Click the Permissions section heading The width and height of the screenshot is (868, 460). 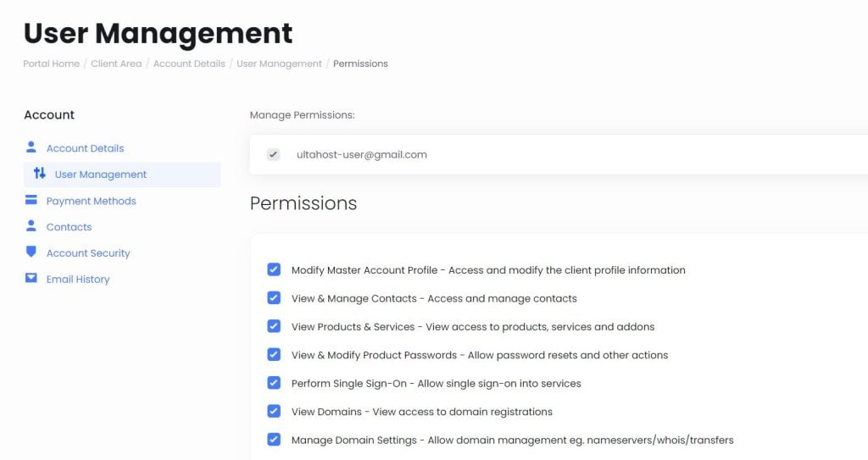coord(303,203)
